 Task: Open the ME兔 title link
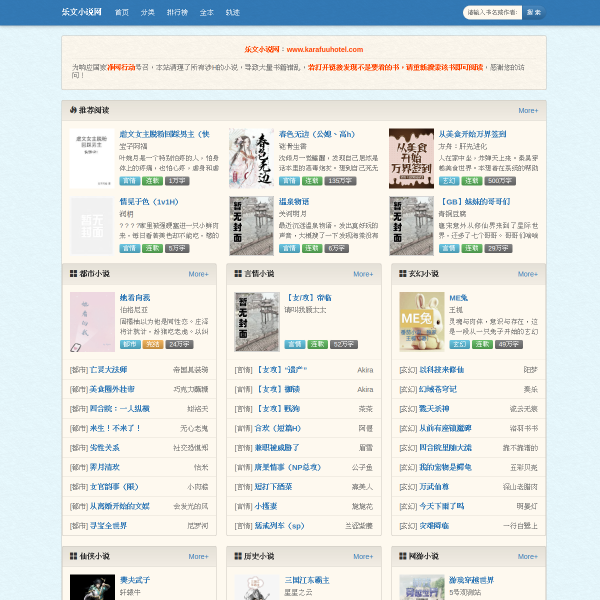pyautogui.click(x=458, y=298)
